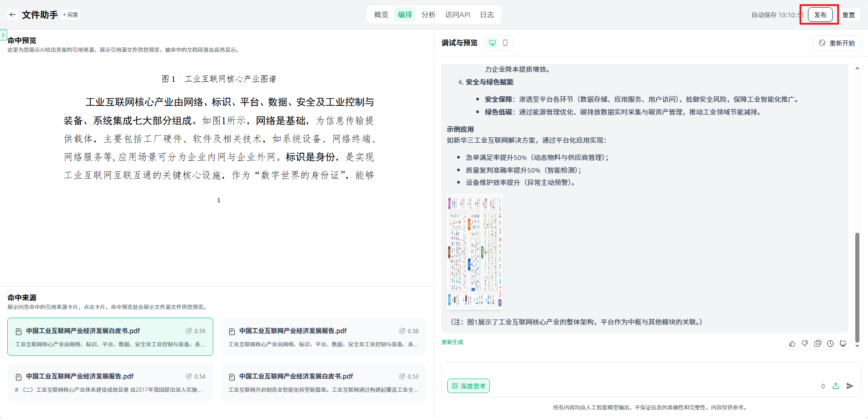Like the response with thumbs-up icon
Image resolution: width=868 pixels, height=419 pixels.
(792, 344)
